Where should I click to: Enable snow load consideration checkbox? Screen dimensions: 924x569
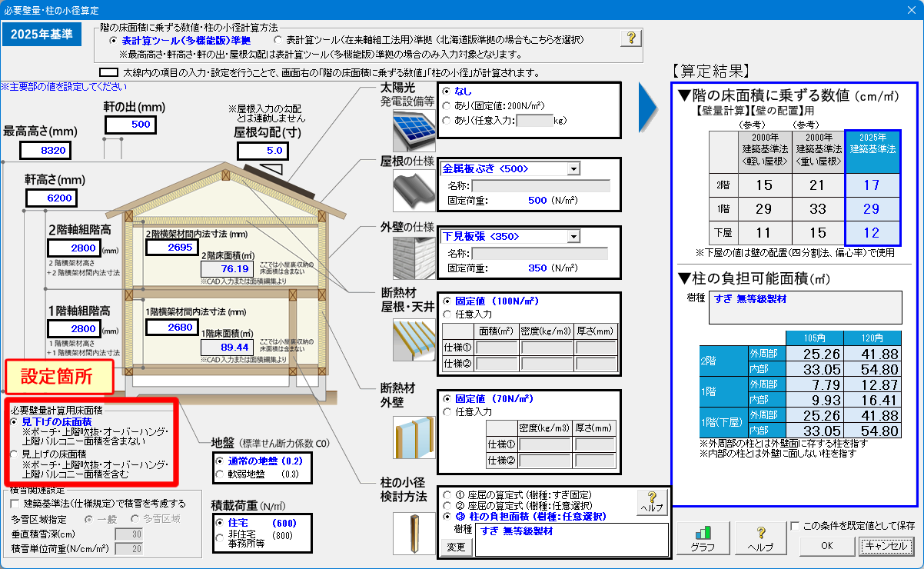(x=15, y=504)
